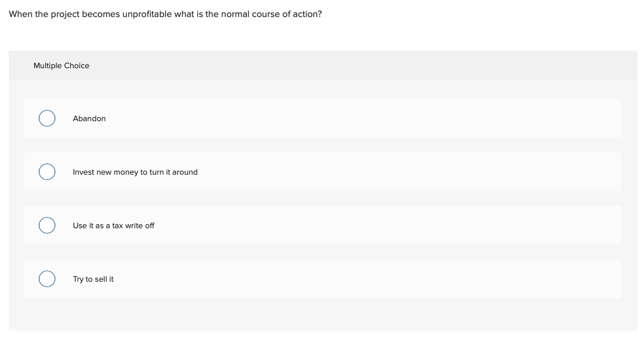Click the Invest new money to turn it around row

click(x=322, y=172)
